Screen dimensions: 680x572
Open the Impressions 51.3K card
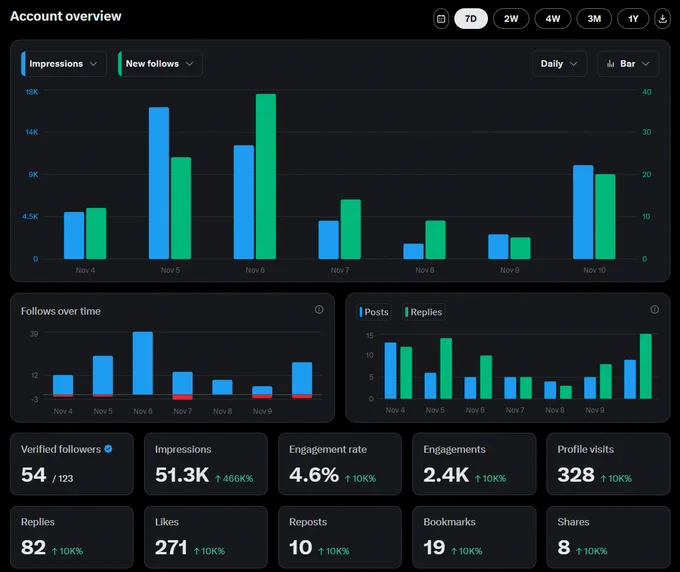[x=206, y=464]
